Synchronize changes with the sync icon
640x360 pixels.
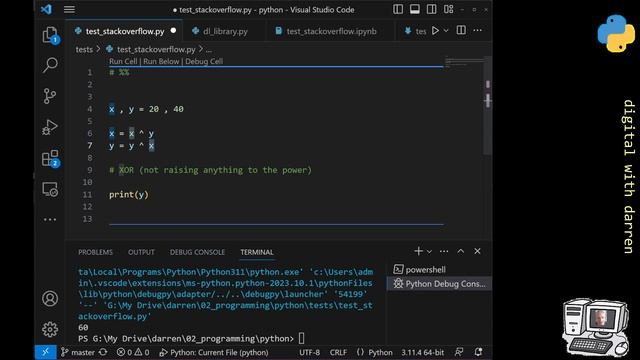(103, 352)
